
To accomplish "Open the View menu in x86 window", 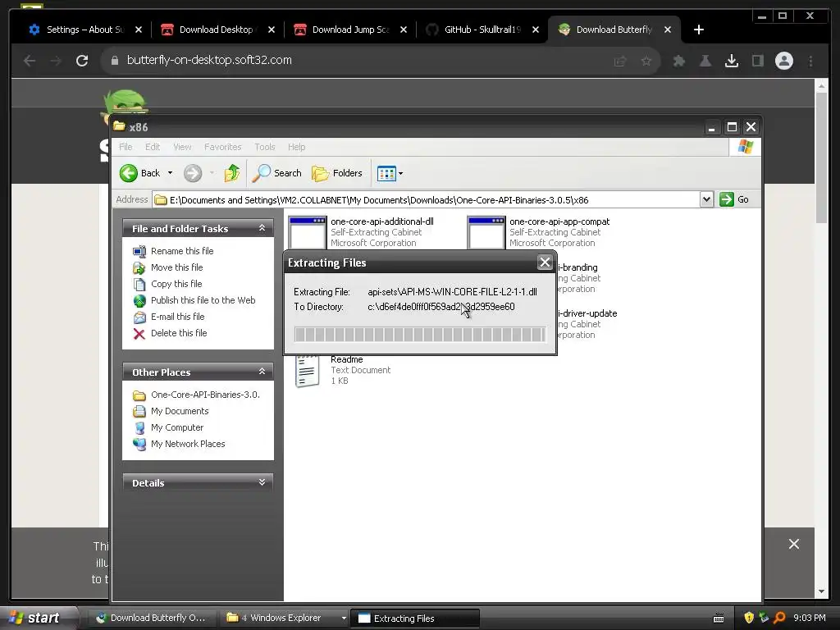I will coord(182,147).
